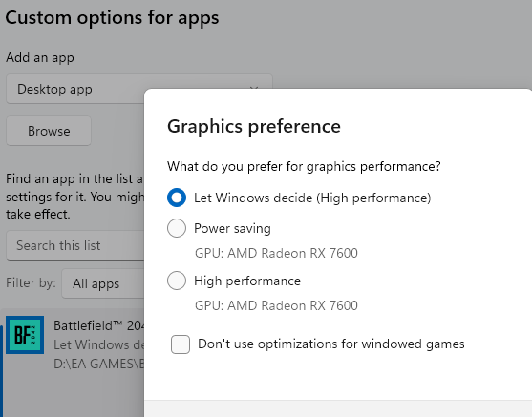Click the chevron on Desktop app combo box
The height and width of the screenshot is (417, 532).
tap(254, 88)
